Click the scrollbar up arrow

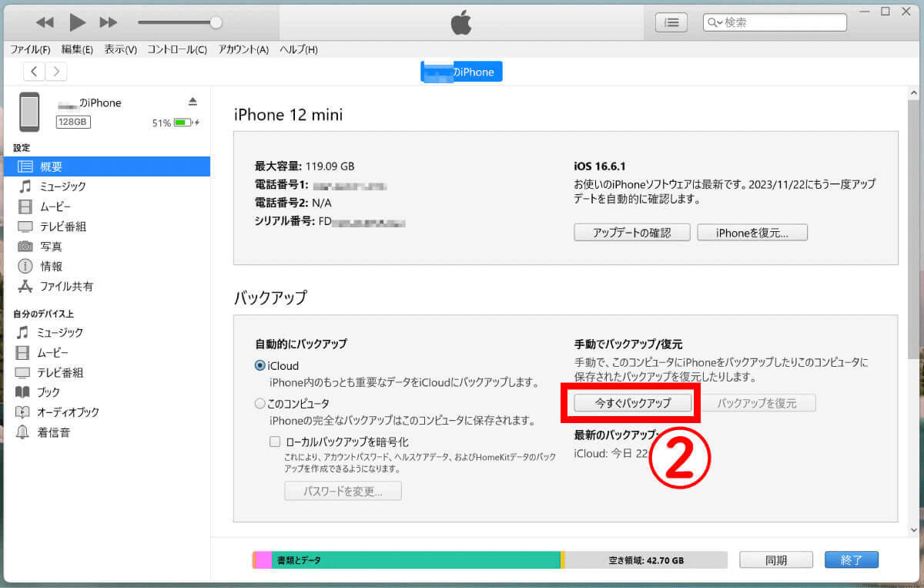tap(915, 92)
